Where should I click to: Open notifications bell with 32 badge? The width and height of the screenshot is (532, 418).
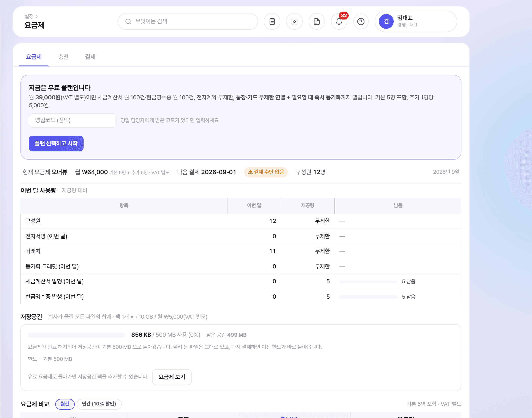tap(339, 22)
